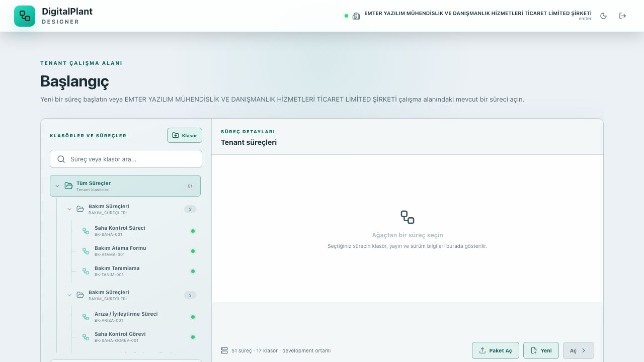This screenshot has height=362, width=644.
Task: Toggle dark mode with the moon icon
Action: coord(604,16)
